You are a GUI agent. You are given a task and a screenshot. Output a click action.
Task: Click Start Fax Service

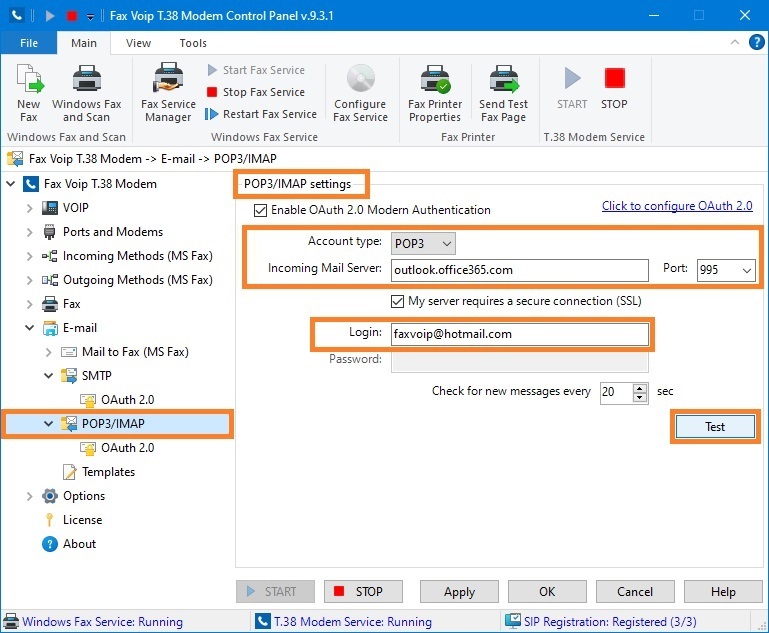click(256, 70)
